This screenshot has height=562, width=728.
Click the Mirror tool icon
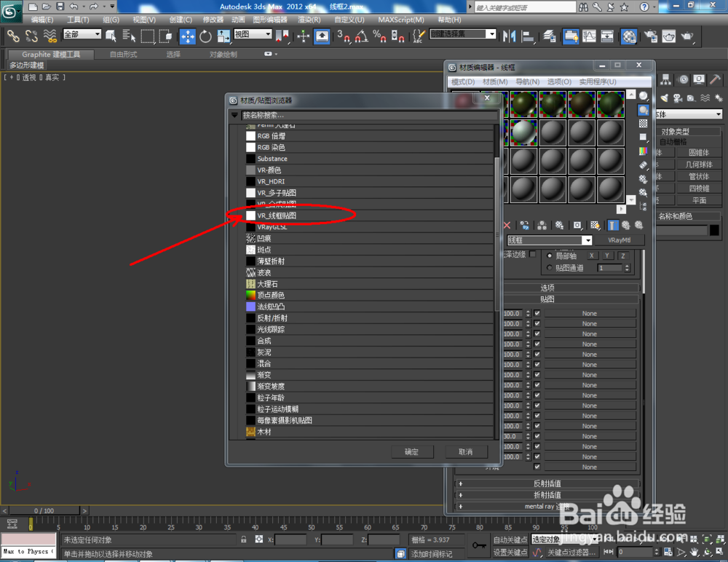click(510, 36)
